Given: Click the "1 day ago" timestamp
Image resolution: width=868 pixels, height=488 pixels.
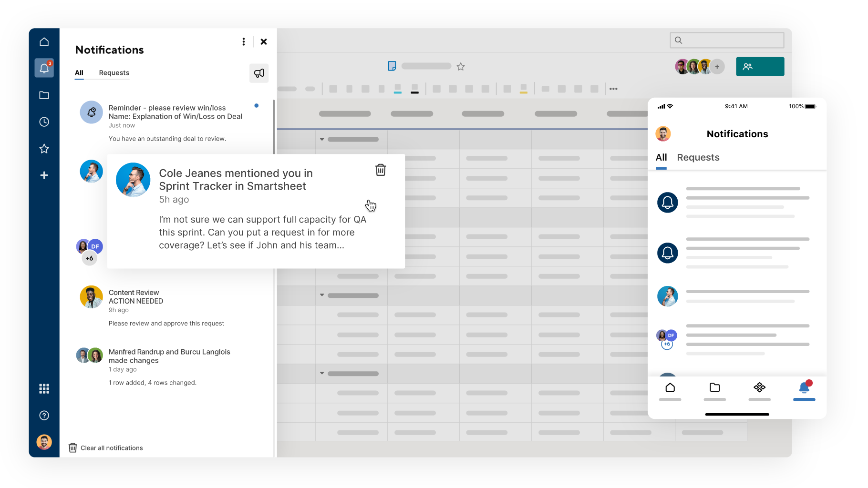Looking at the screenshot, I should click(x=123, y=369).
